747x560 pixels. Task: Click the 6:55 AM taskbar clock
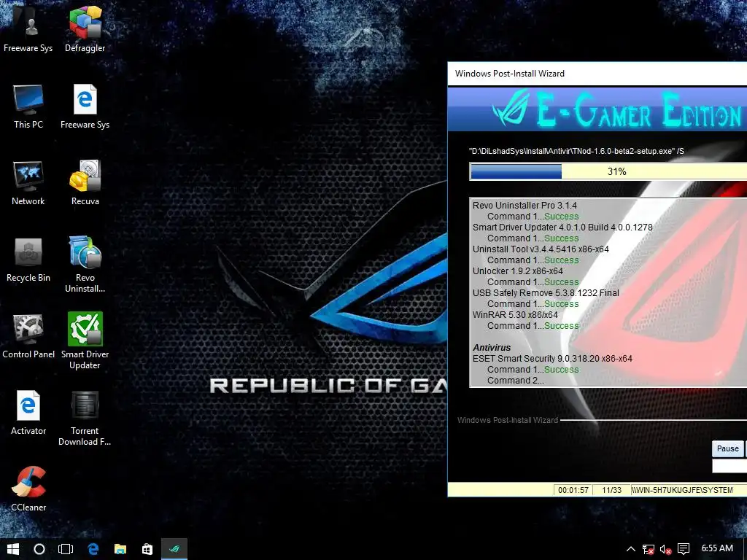pos(717,548)
